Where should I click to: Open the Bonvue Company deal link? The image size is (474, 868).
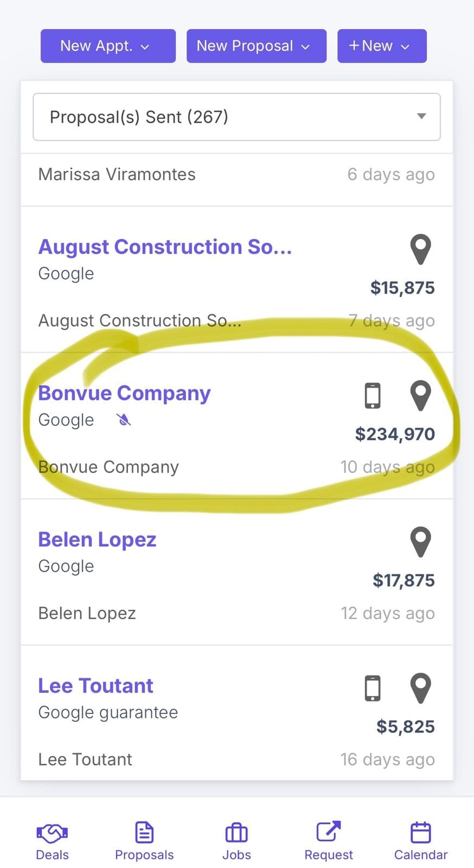point(124,393)
